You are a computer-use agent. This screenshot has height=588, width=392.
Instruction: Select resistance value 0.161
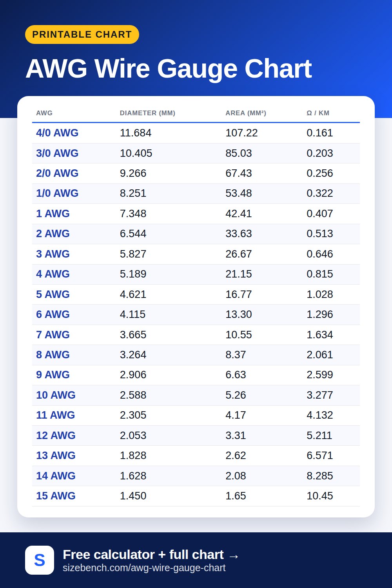pyautogui.click(x=320, y=133)
